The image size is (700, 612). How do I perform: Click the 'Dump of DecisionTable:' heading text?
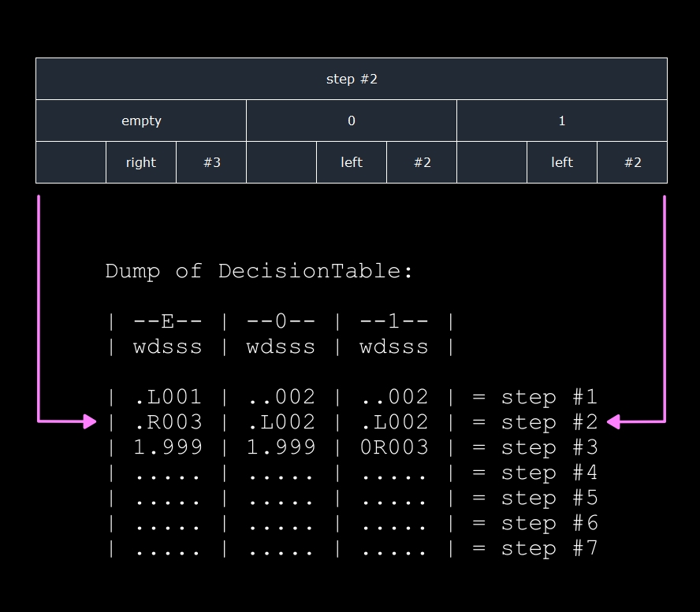[x=259, y=271]
